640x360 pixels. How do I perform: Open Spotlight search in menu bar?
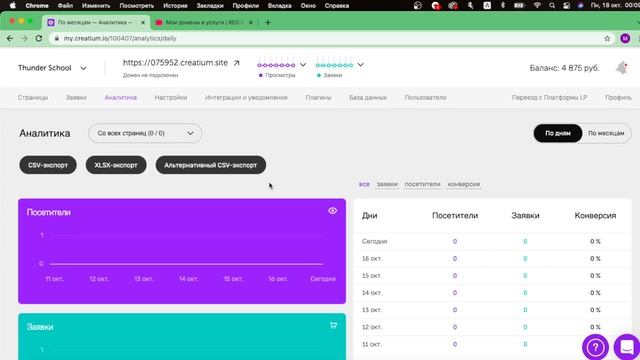coord(552,6)
